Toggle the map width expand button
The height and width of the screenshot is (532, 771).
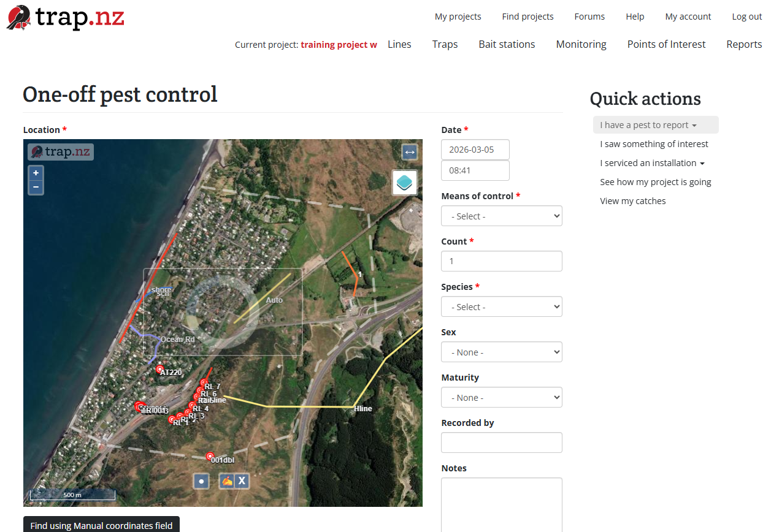(410, 152)
